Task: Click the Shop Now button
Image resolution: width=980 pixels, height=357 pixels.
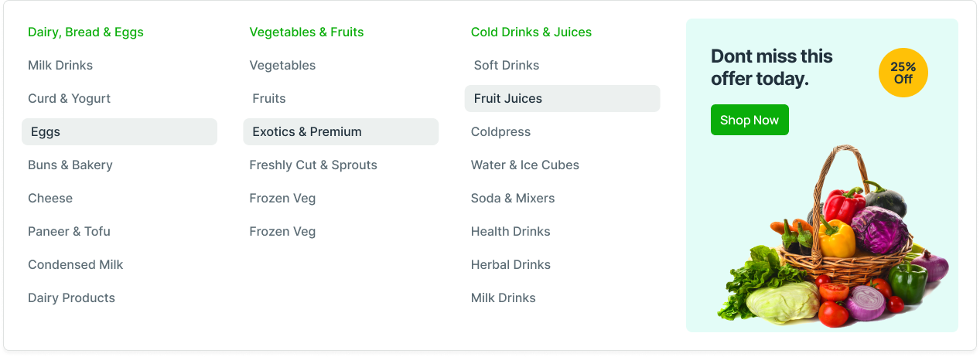Action: [x=750, y=120]
